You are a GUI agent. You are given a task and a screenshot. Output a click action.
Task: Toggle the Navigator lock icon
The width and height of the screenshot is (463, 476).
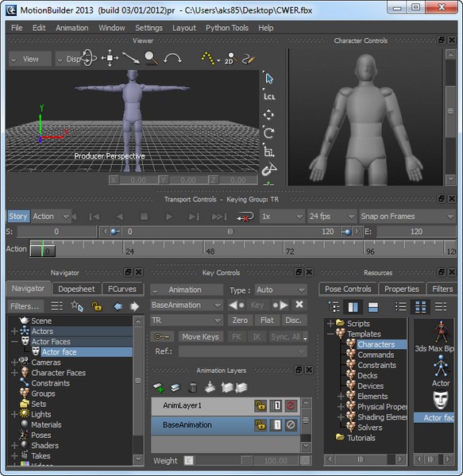point(97,306)
